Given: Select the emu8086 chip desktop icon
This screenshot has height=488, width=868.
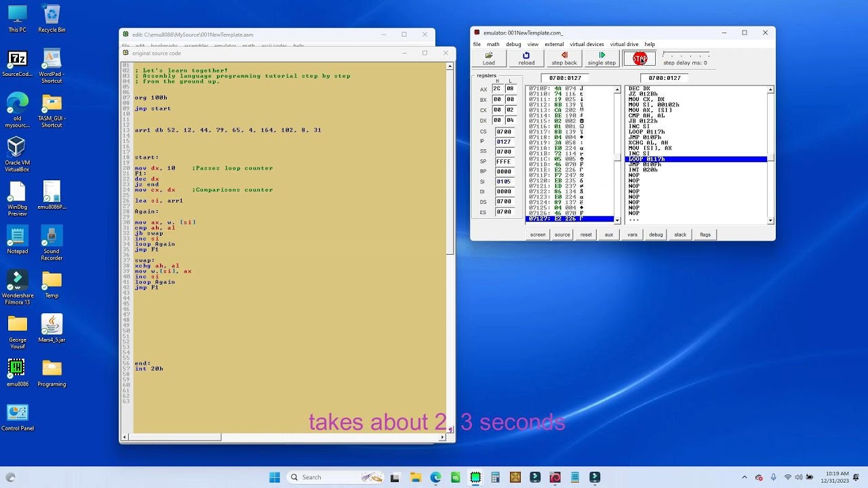Looking at the screenshot, I should coord(17,373).
